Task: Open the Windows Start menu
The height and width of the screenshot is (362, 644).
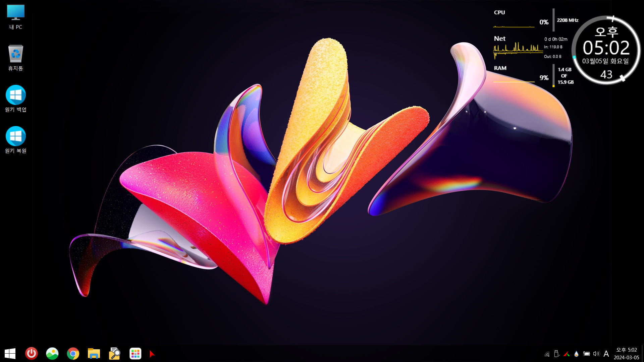Action: 10,354
